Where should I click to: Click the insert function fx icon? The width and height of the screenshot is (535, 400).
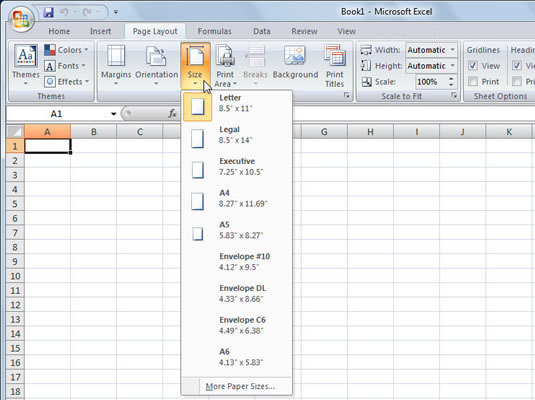click(172, 113)
